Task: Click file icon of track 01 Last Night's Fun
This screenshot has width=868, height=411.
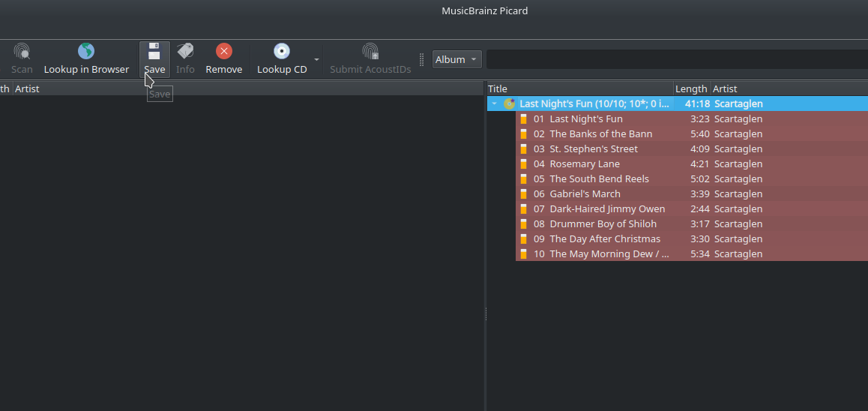Action: point(524,119)
